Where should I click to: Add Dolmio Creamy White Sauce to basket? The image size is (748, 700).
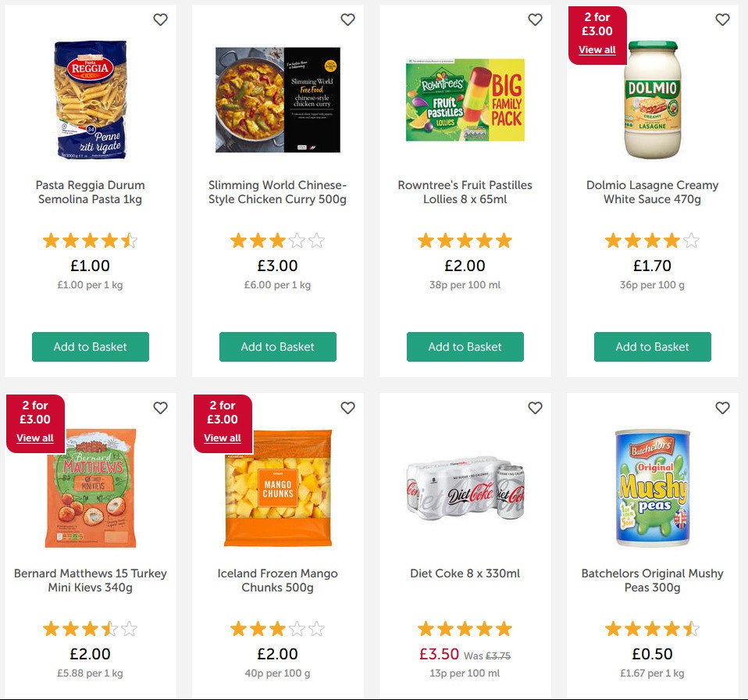tap(653, 347)
